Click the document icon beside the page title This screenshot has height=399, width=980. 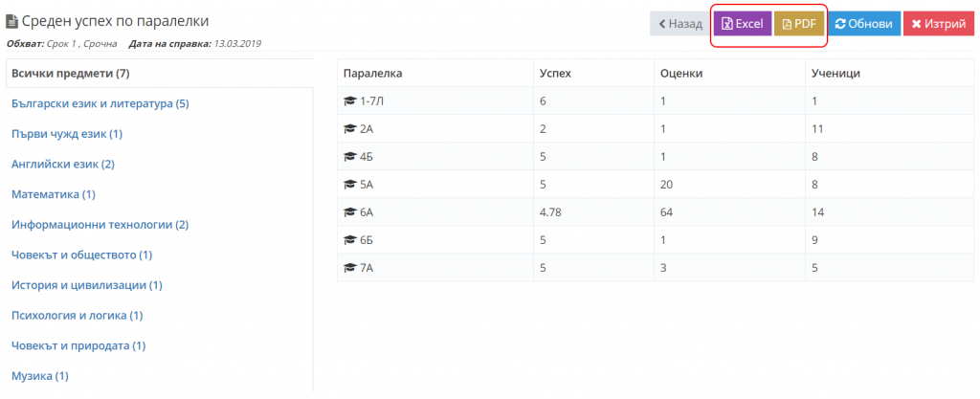[12, 21]
